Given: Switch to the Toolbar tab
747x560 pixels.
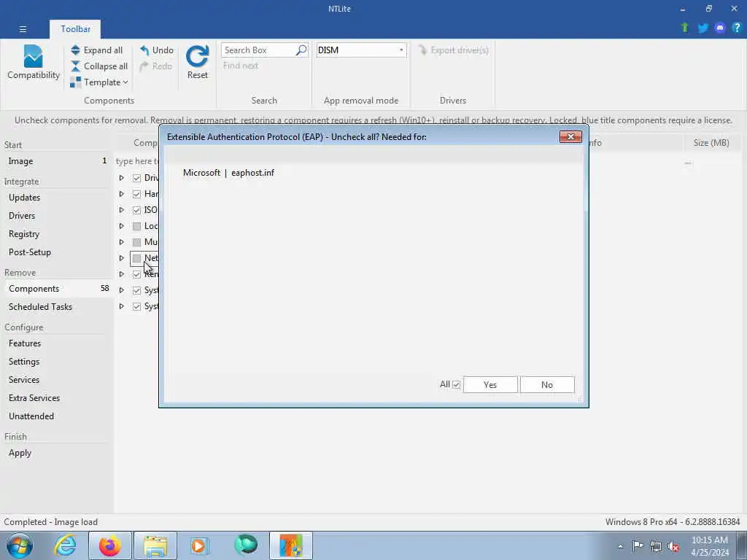Looking at the screenshot, I should [75, 29].
